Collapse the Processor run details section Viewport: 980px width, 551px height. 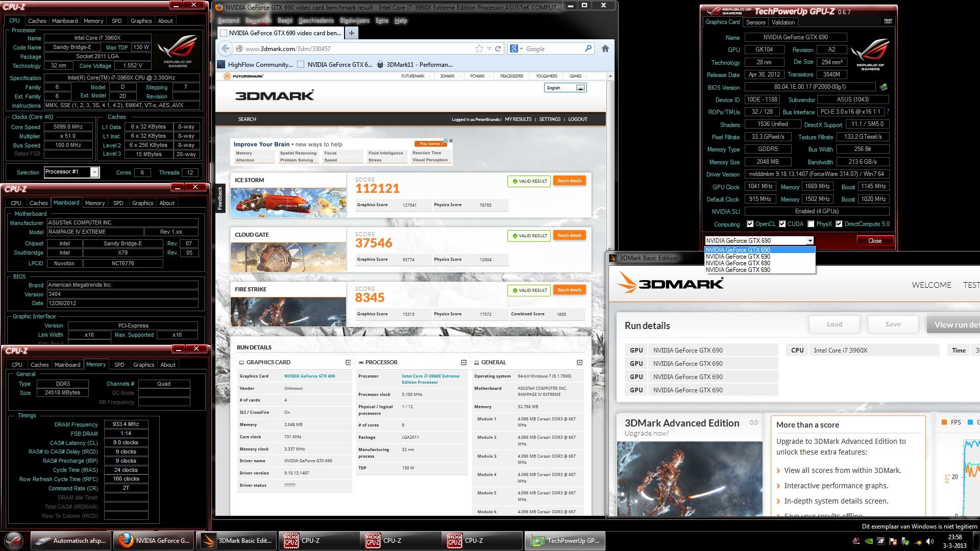[x=463, y=362]
